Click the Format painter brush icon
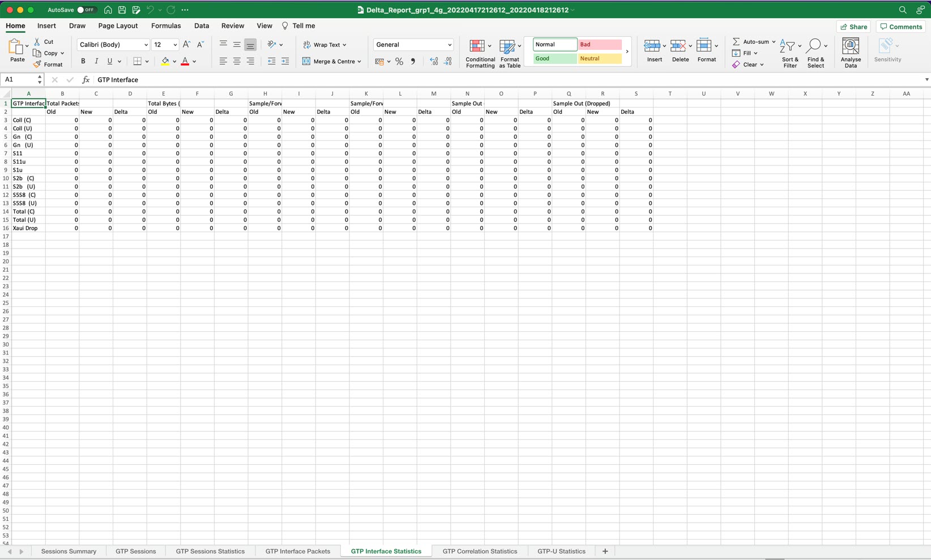The height and width of the screenshot is (560, 931). 37,65
